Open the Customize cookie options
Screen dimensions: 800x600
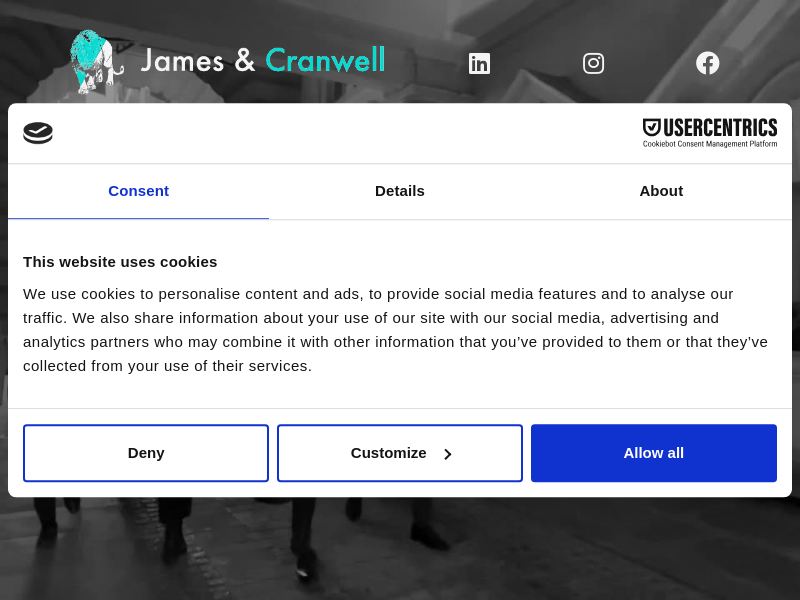click(389, 453)
